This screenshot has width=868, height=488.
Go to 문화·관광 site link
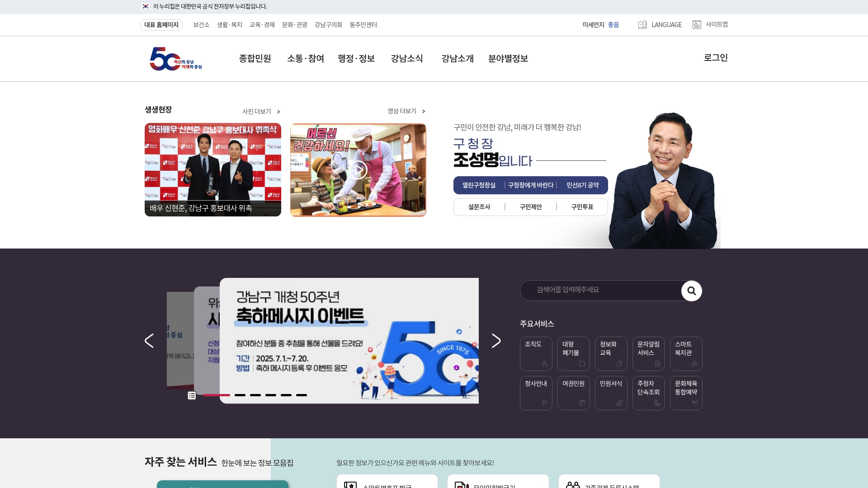click(295, 25)
